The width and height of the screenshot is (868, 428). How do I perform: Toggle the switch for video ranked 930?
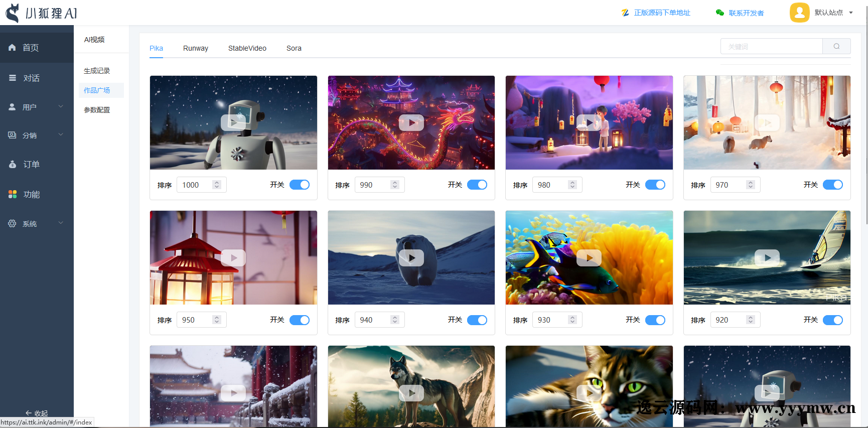pos(655,320)
